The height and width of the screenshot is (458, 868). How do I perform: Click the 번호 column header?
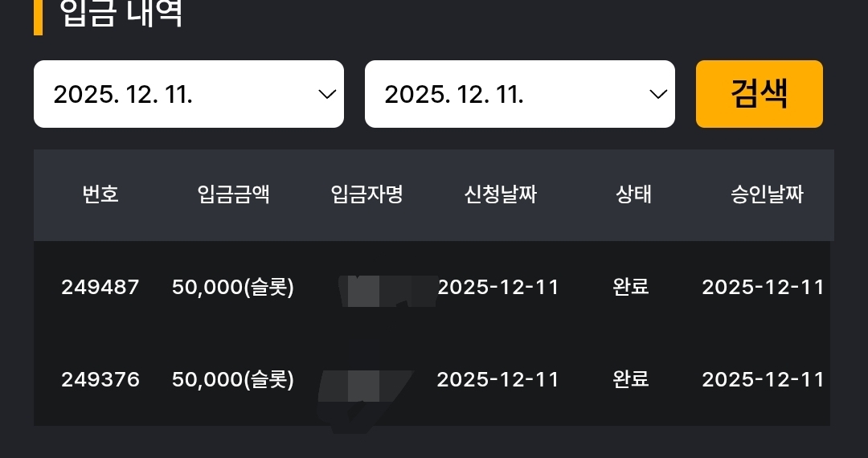click(x=100, y=194)
